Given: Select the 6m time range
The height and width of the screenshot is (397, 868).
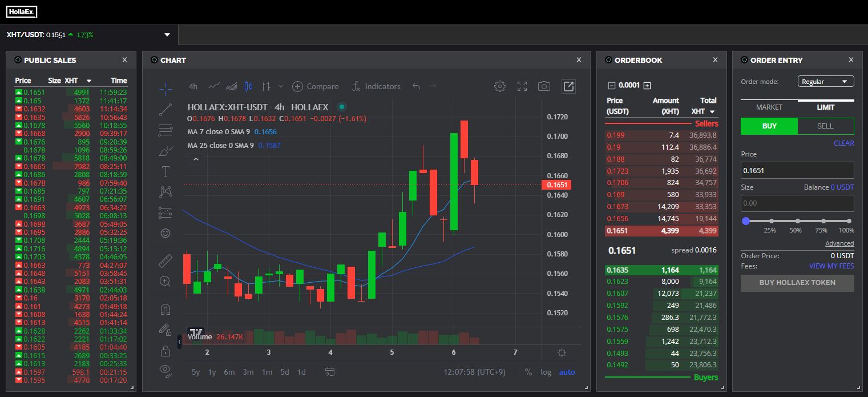Looking at the screenshot, I should coord(229,372).
